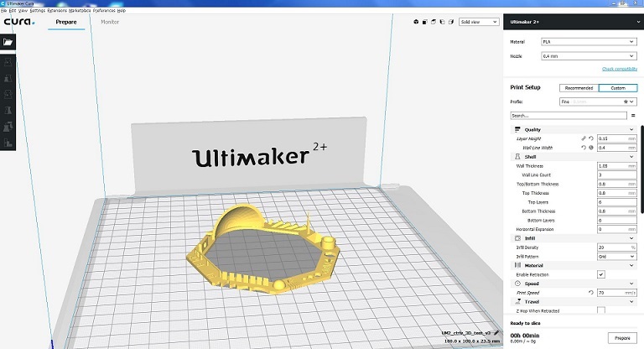
Task: Open the Nozzle 0.4 mm dropdown
Action: tap(589, 56)
